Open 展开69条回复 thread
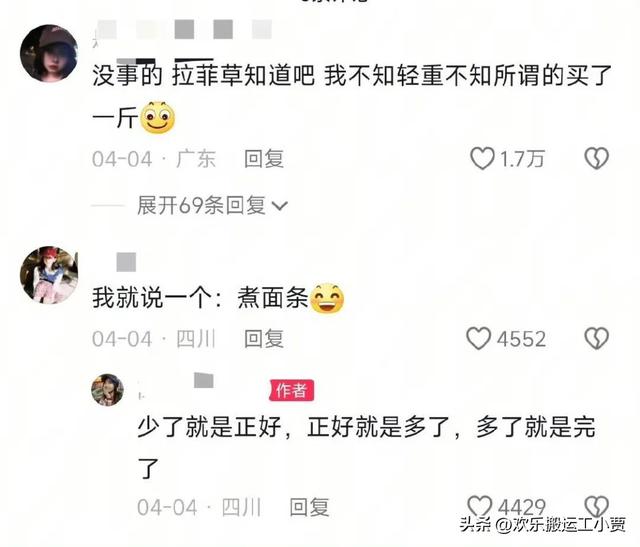 212,205
